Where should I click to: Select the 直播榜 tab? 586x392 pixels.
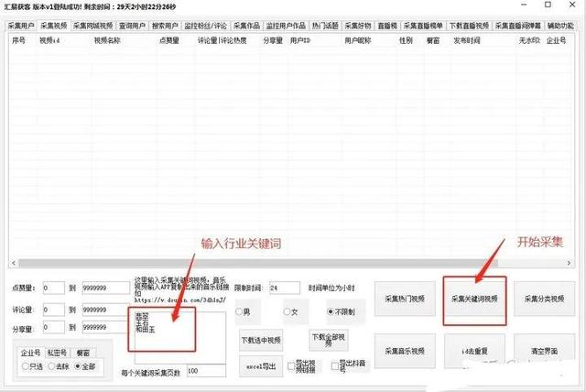[x=387, y=26]
